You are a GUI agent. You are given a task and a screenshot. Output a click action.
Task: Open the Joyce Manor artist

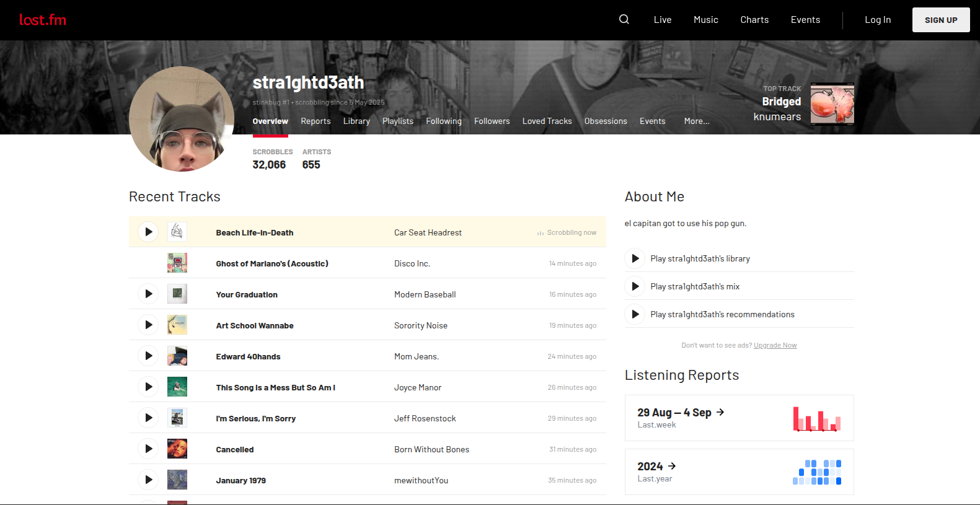coord(418,387)
